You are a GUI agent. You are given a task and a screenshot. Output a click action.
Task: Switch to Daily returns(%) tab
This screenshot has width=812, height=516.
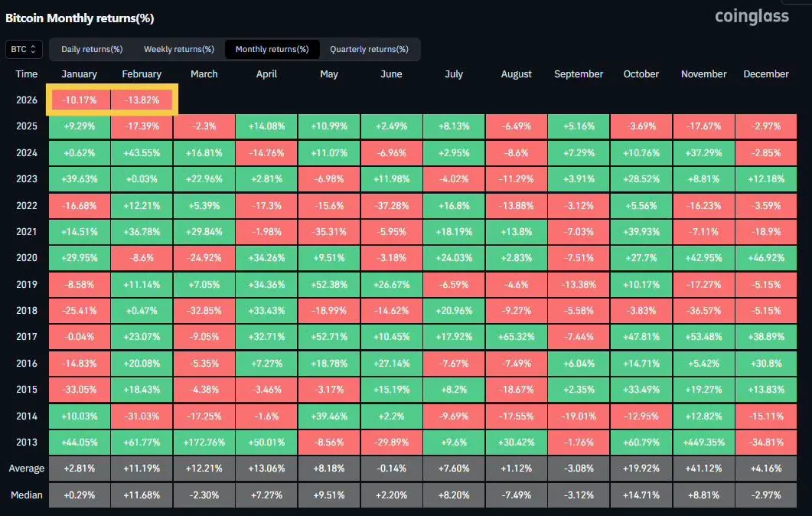92,49
